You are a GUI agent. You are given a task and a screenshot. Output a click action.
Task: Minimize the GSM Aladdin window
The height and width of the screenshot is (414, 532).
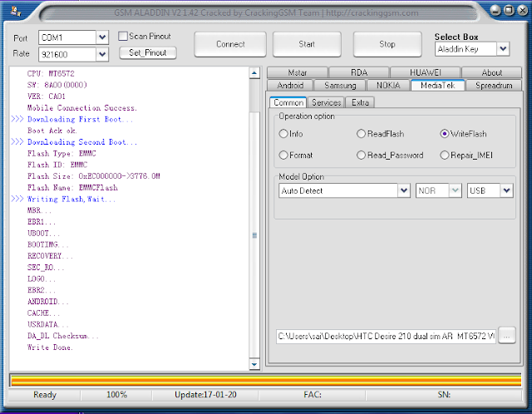point(495,11)
